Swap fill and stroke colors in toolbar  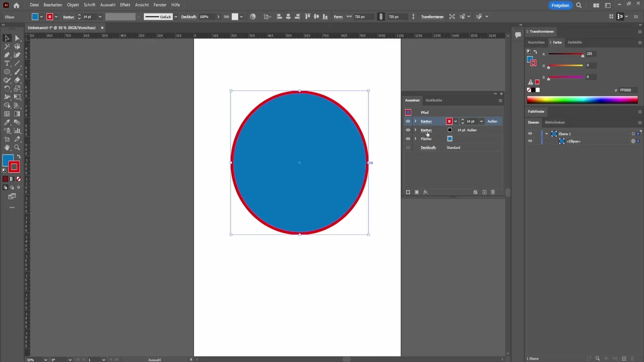[19, 157]
